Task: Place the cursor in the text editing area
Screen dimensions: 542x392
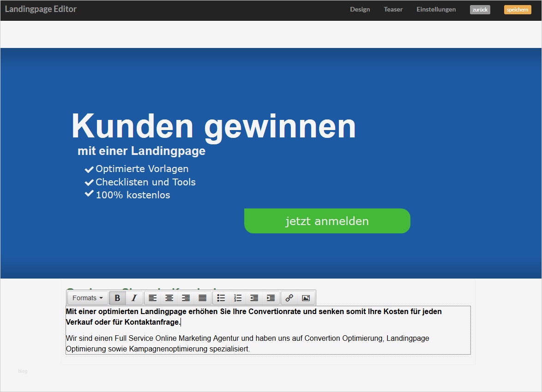Action: pyautogui.click(x=268, y=330)
